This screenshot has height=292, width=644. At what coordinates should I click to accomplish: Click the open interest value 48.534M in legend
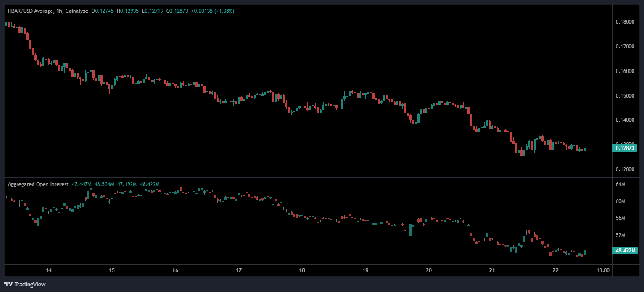point(105,184)
